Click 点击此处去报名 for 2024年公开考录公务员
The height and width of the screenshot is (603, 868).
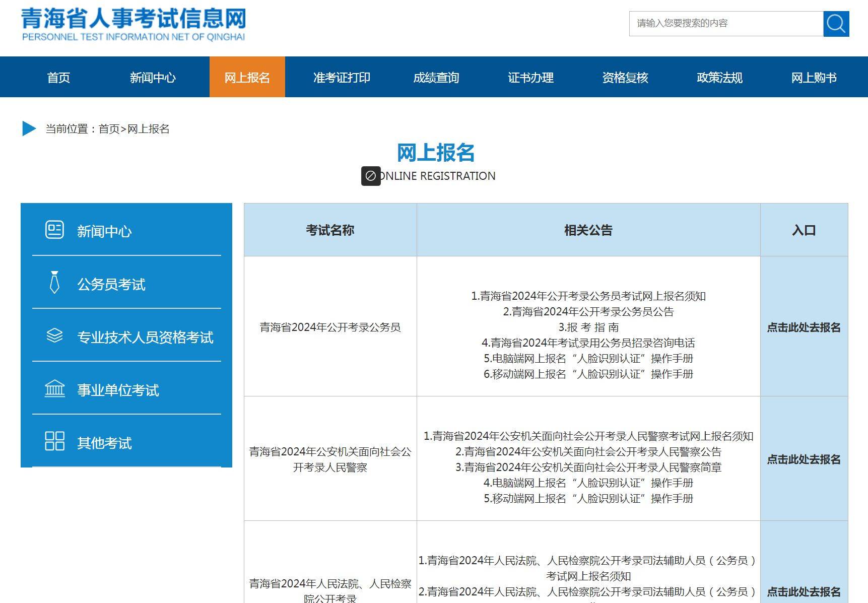click(x=804, y=327)
